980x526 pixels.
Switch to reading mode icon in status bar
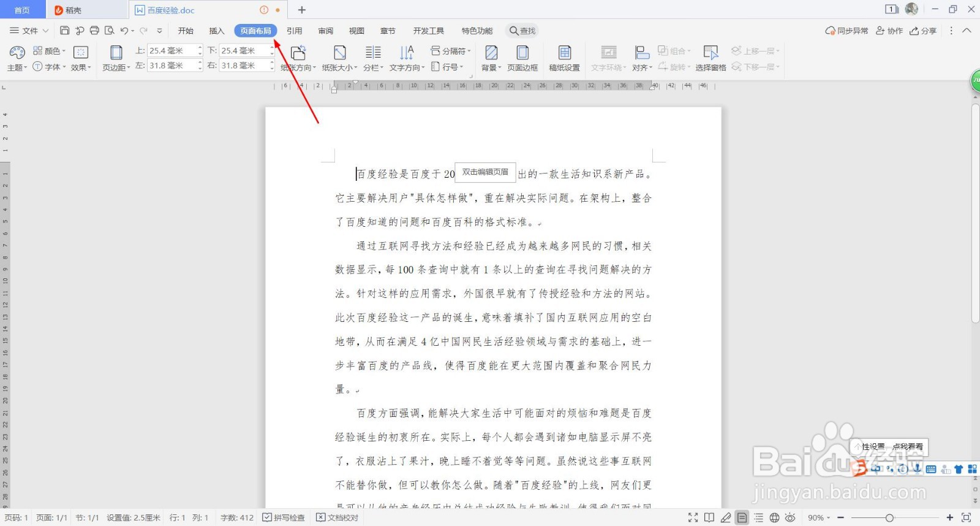(x=709, y=518)
